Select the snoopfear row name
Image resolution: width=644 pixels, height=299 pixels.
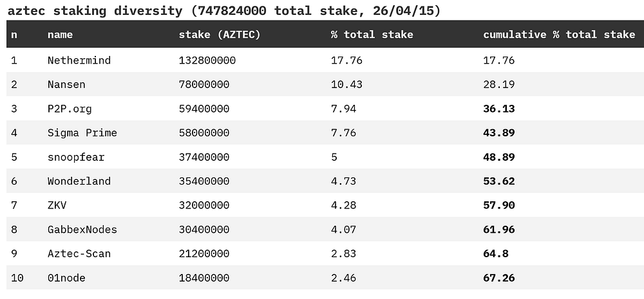(x=75, y=157)
